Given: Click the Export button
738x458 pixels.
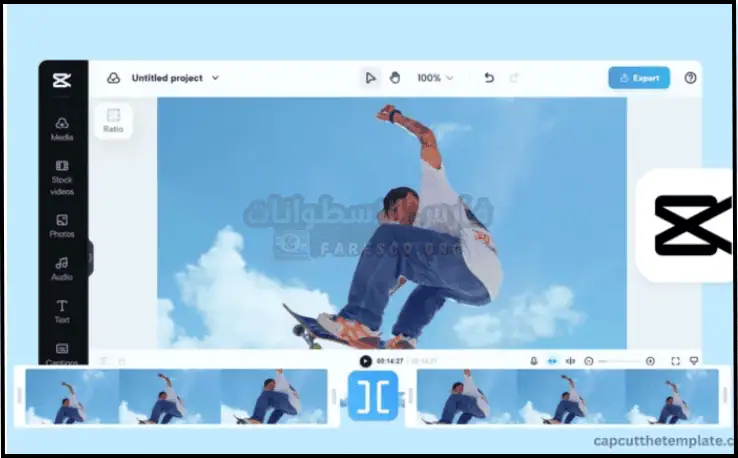Looking at the screenshot, I should (639, 78).
